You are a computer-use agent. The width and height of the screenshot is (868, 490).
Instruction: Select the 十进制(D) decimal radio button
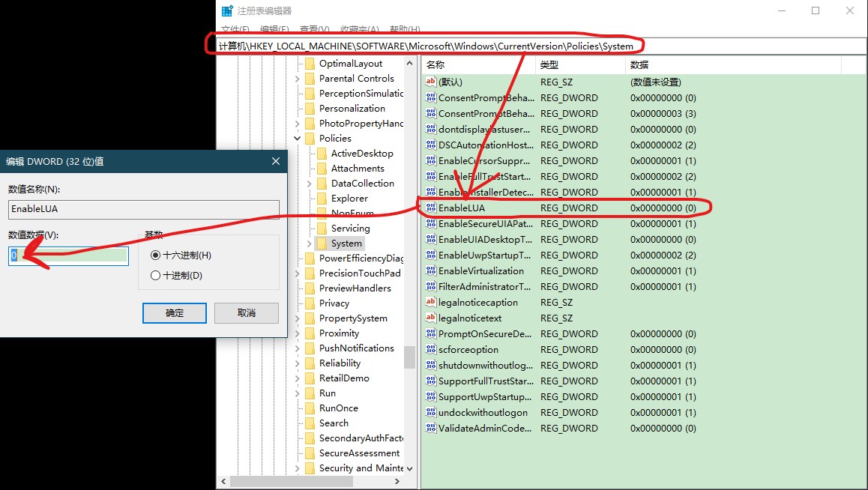click(x=156, y=276)
